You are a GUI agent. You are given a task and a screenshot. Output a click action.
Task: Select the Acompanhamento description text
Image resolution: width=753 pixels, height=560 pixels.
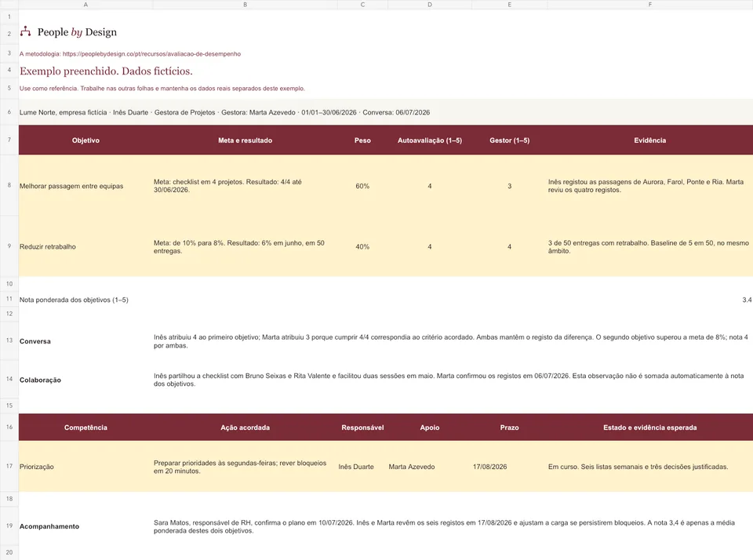click(444, 526)
